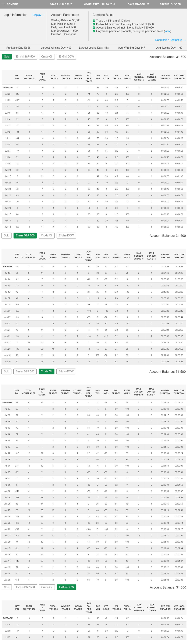Click the STATUS: CLOSED label in the header
This screenshot has width=188, height=644.
170,4
